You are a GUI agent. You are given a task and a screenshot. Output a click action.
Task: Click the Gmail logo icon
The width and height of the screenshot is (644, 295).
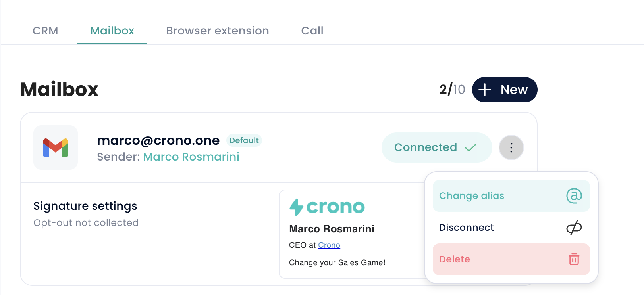pyautogui.click(x=56, y=147)
